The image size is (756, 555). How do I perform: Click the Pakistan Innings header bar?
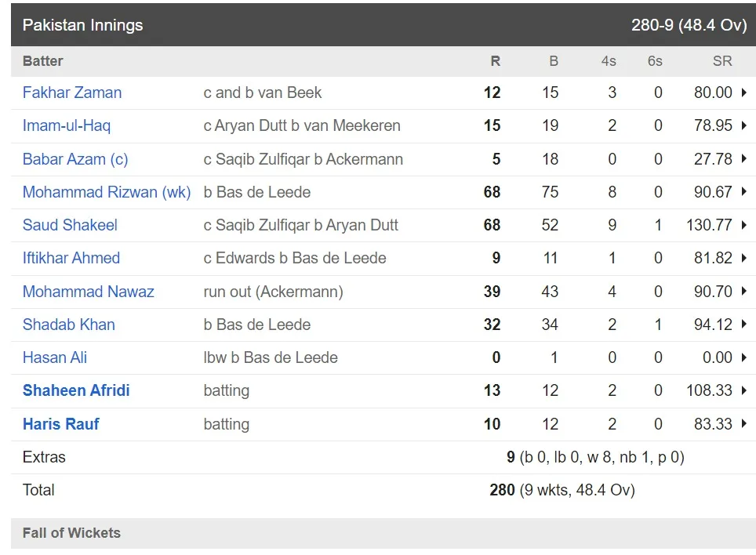click(x=383, y=25)
